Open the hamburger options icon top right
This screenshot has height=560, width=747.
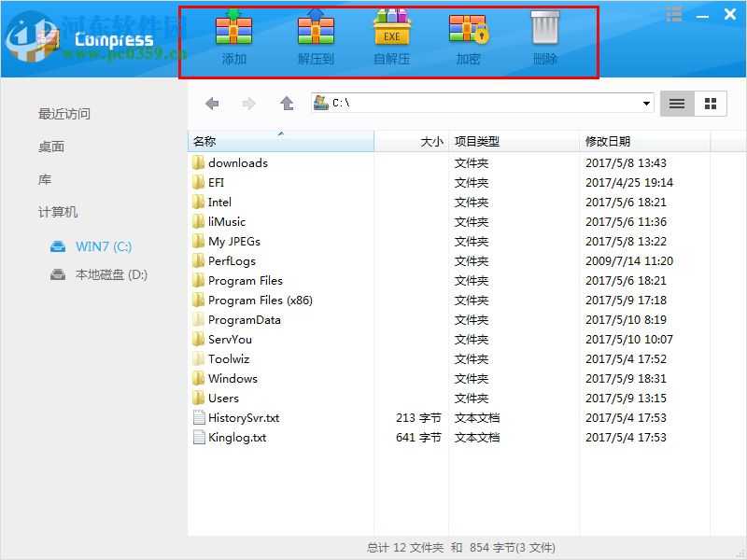(674, 14)
